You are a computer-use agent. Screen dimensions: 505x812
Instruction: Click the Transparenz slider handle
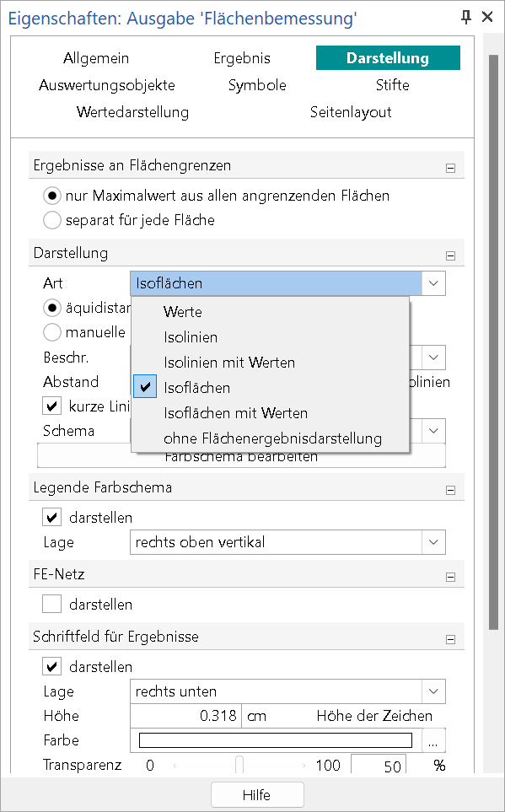point(239,765)
